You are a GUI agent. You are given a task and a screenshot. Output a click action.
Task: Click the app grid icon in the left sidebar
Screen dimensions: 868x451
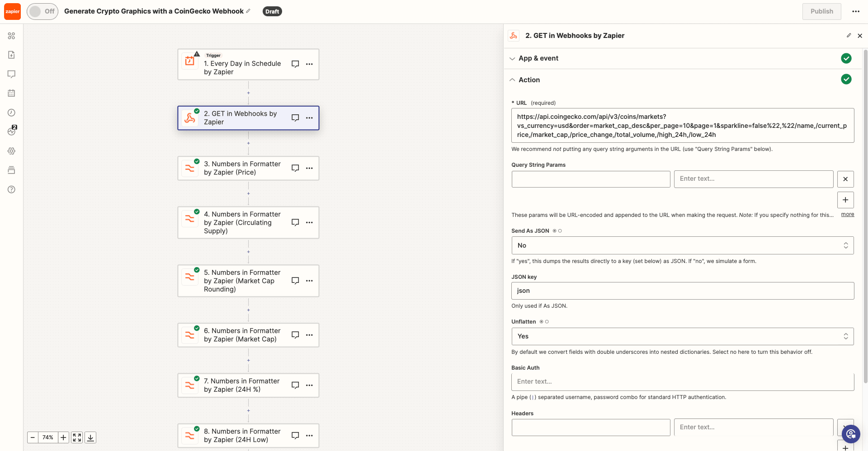click(x=11, y=35)
